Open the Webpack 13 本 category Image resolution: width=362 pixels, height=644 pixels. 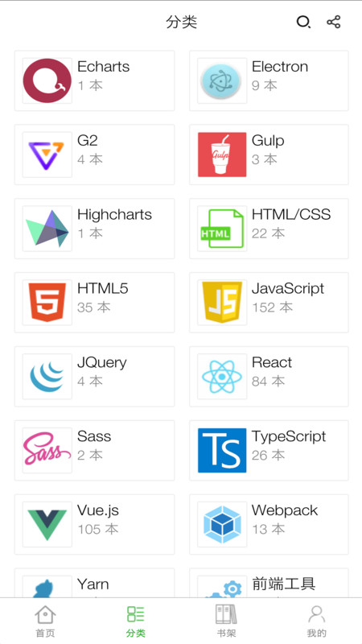(269, 524)
